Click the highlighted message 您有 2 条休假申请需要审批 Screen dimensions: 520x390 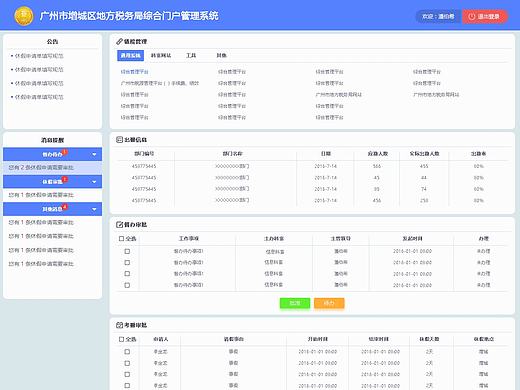pyautogui.click(x=52, y=167)
